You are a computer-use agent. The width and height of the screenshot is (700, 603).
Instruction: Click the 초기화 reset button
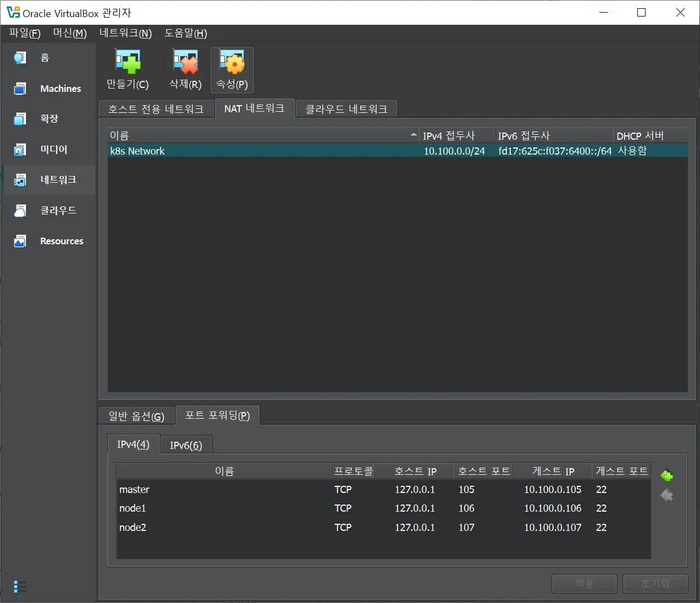click(655, 583)
